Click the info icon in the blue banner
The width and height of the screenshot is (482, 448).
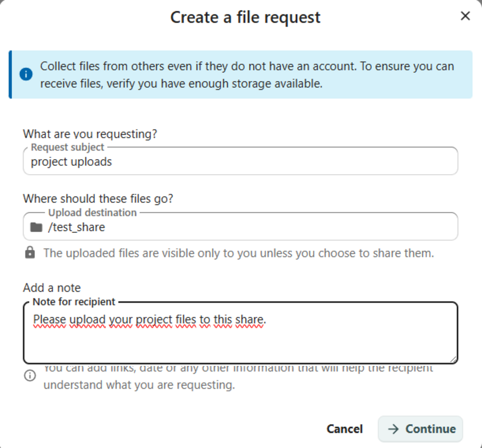[26, 74]
